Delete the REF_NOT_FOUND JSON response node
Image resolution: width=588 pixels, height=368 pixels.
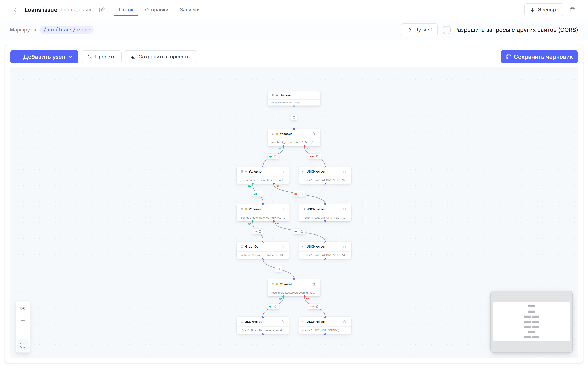[x=345, y=322]
